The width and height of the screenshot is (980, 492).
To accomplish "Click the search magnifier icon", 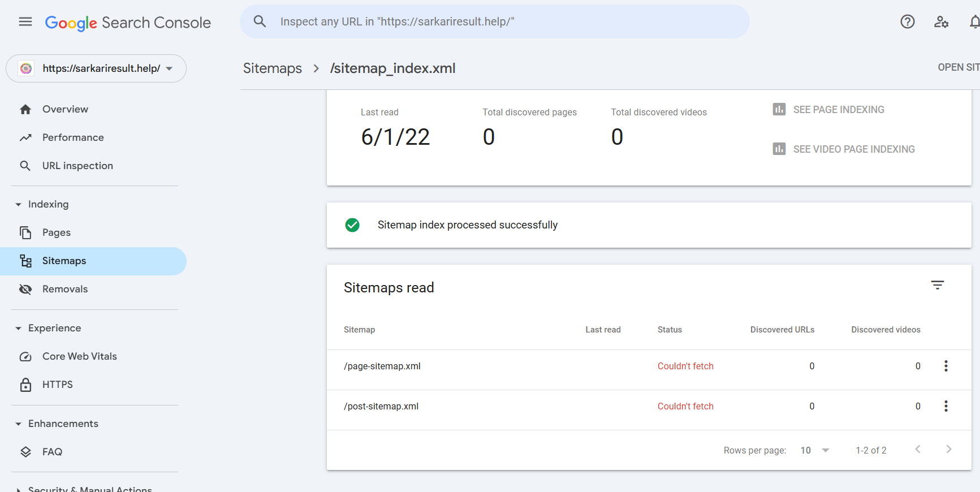I will click(260, 21).
